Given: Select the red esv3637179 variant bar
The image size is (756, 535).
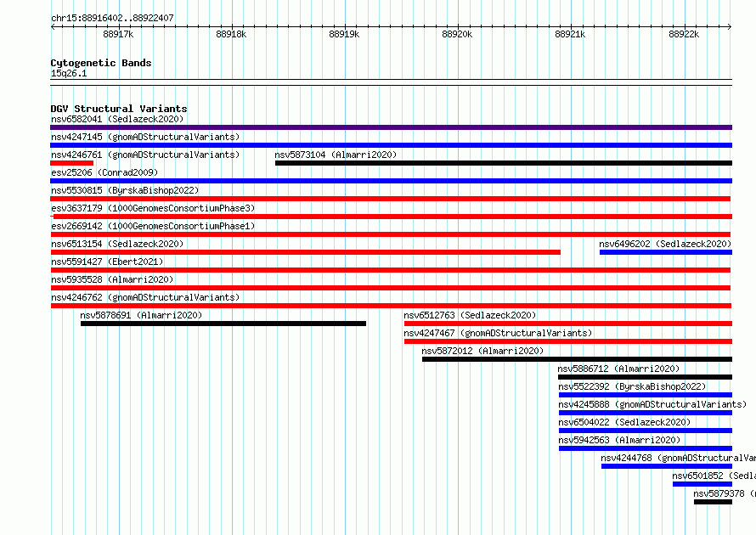Looking at the screenshot, I should (x=391, y=217).
